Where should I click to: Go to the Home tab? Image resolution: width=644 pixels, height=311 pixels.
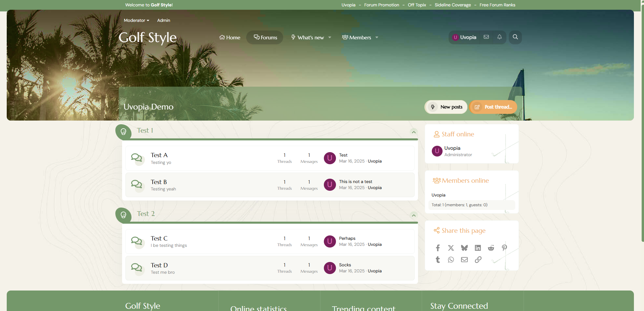(x=230, y=38)
